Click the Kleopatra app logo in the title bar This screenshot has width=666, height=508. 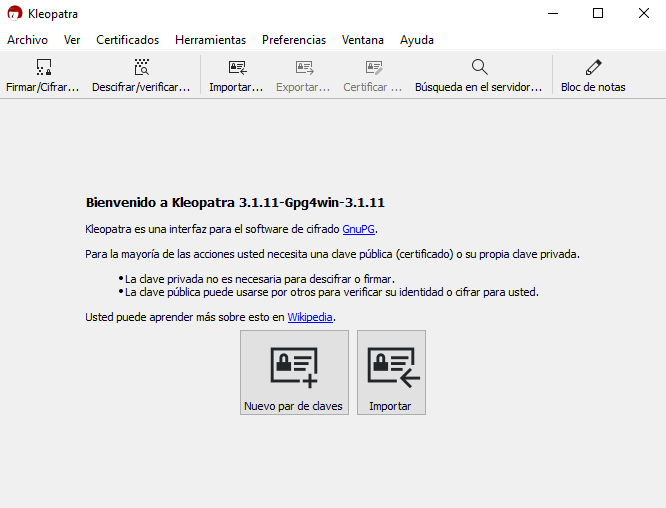[x=15, y=13]
